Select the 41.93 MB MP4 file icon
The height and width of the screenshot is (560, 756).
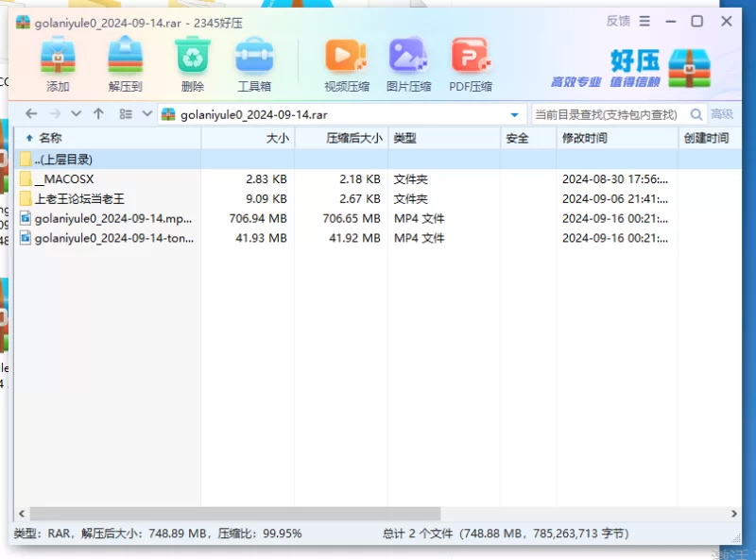26,238
